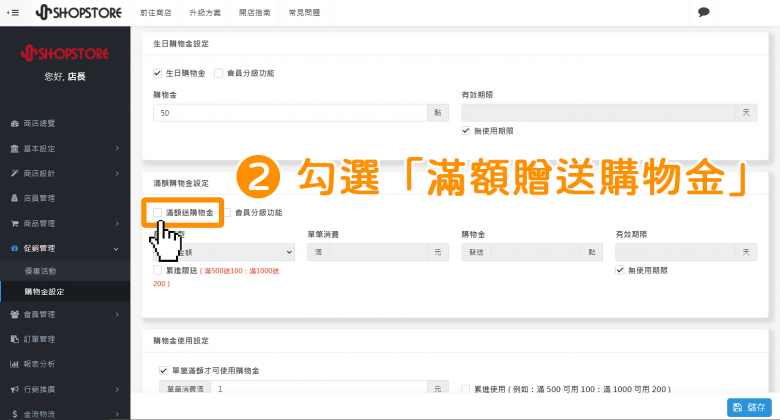Collapse the 促銷管理 menu chevron
The height and width of the screenshot is (420, 780).
(x=116, y=249)
